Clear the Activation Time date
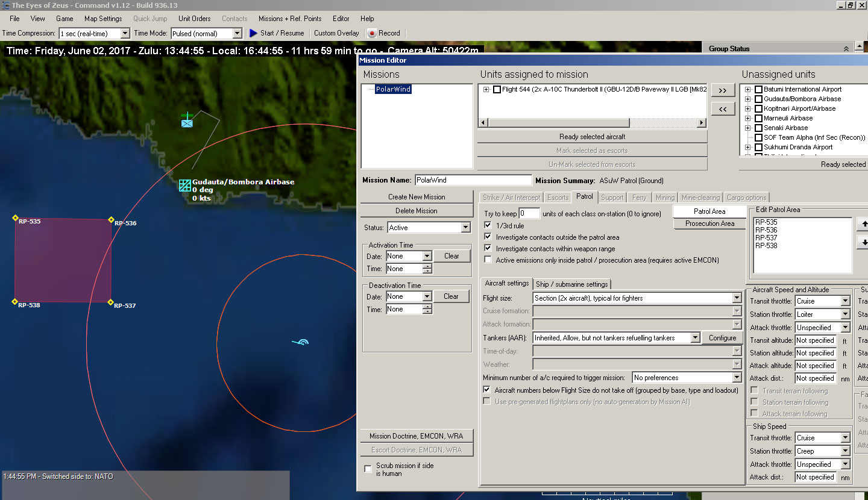Viewport: 868px width, 500px height. pyautogui.click(x=451, y=256)
